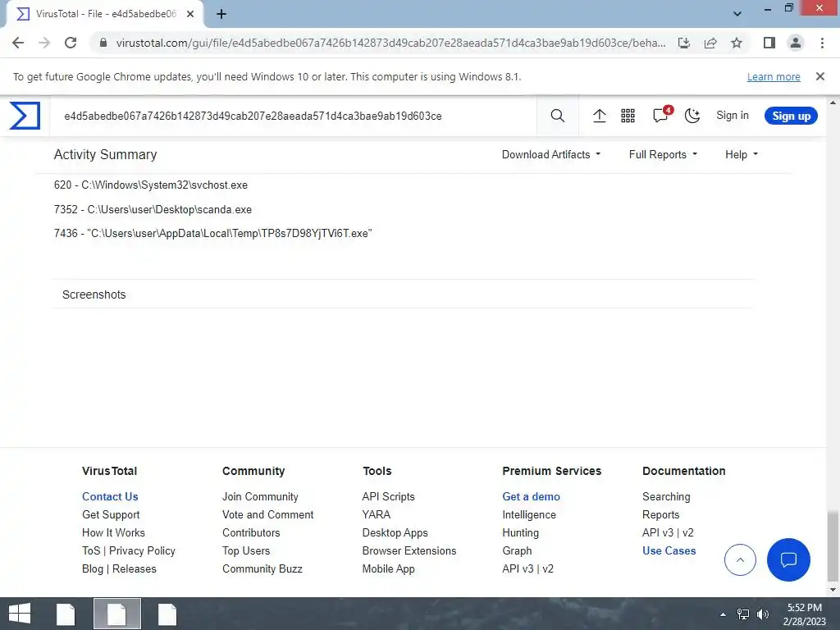Click the Sign up button

click(x=791, y=116)
